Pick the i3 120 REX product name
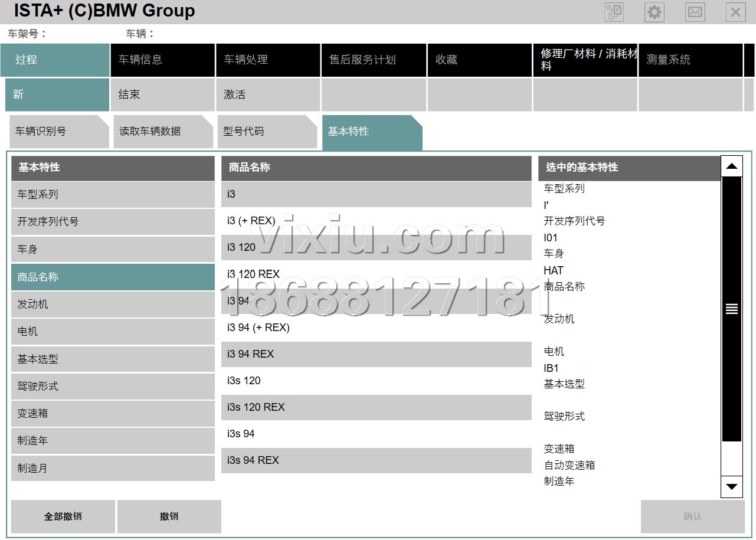The image size is (756, 540). (376, 274)
